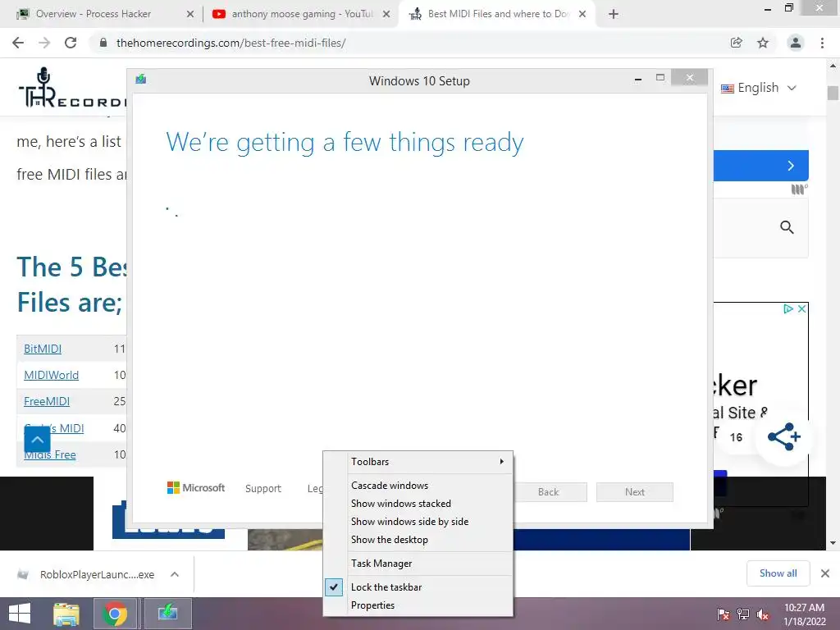840x630 pixels.
Task: Close the downloads bar
Action: point(825,573)
